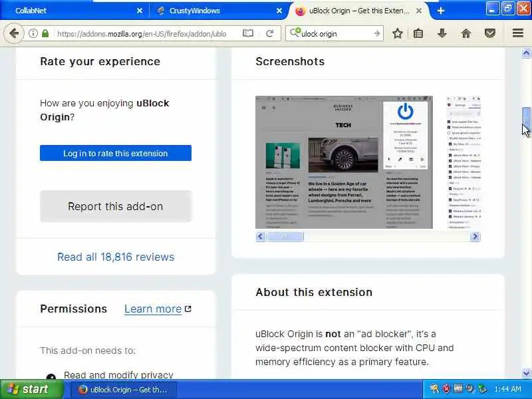The image size is (532, 399).
Task: Reload the current page
Action: click(x=270, y=33)
